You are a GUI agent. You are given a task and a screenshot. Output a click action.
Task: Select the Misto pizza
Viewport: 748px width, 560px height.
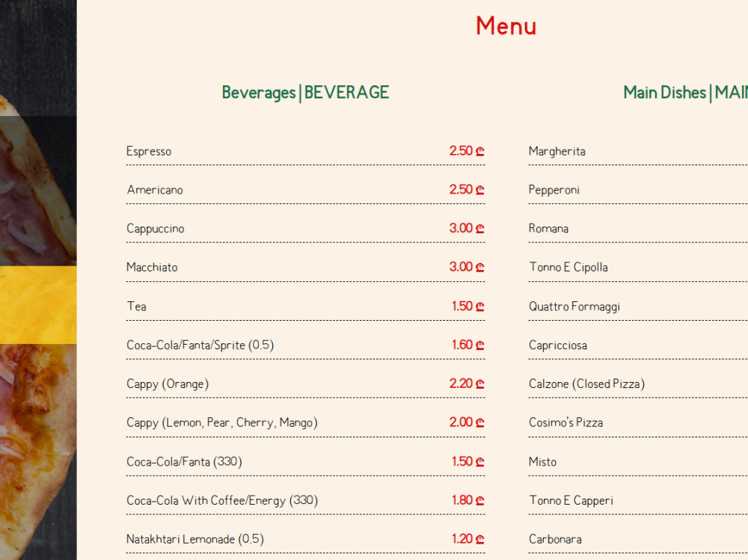(x=543, y=462)
